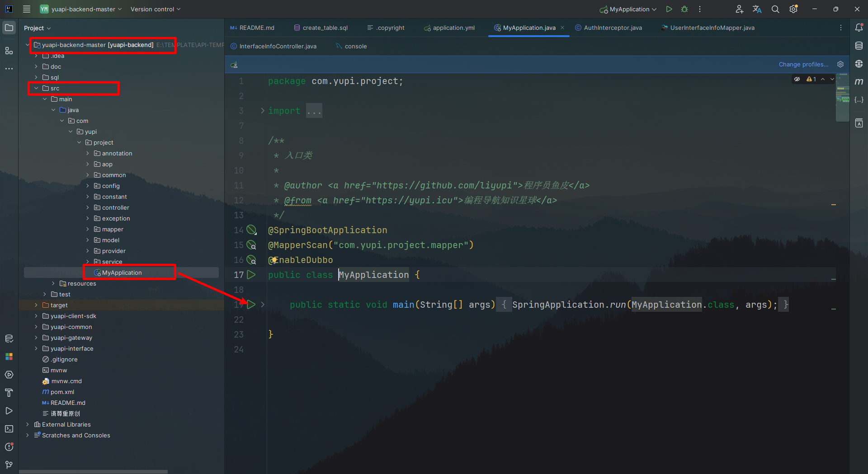
Task: Switch to the create_table.sql tab
Action: pyautogui.click(x=321, y=28)
